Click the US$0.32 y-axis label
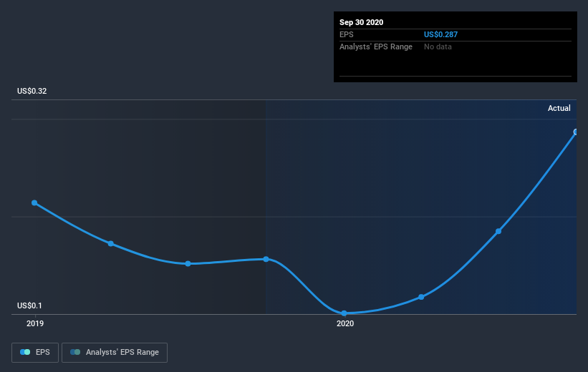The image size is (588, 372). click(32, 91)
